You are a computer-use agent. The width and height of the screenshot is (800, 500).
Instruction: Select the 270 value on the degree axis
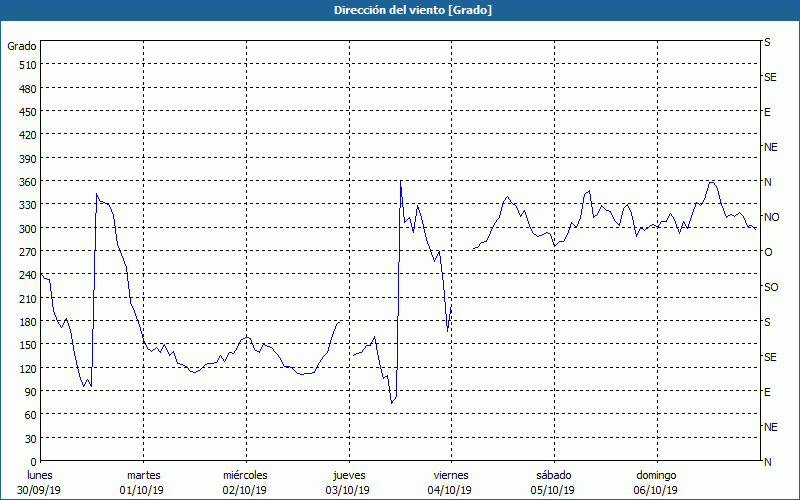[x=28, y=253]
